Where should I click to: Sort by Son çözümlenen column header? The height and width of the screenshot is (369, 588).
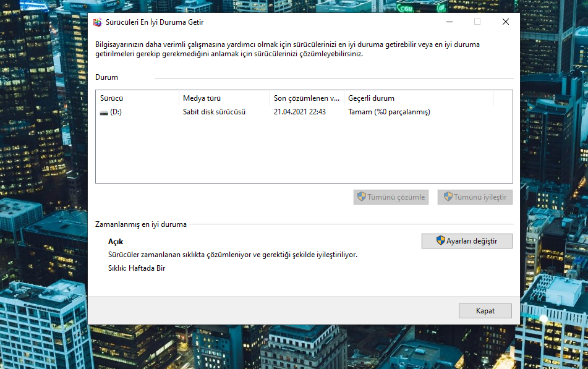[x=307, y=98]
